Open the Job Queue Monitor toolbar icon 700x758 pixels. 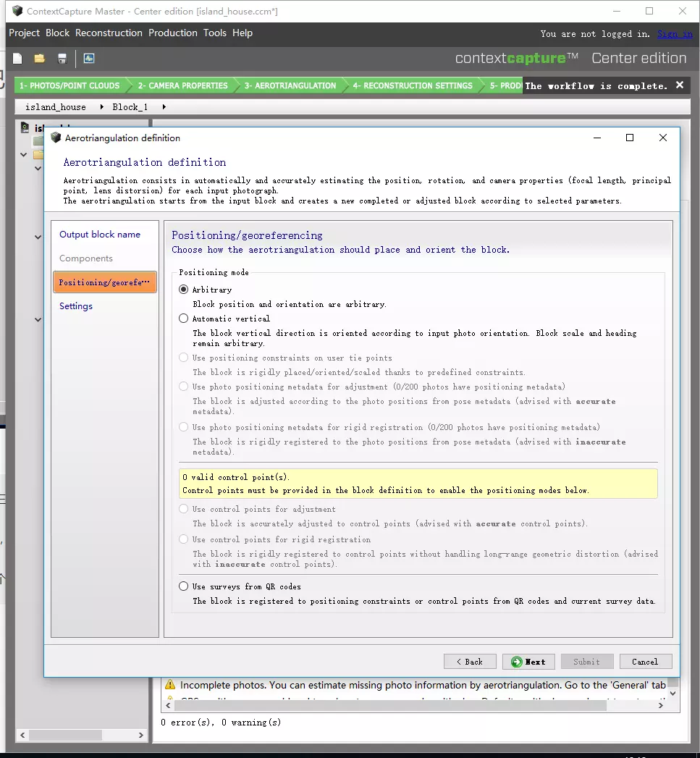point(89,59)
